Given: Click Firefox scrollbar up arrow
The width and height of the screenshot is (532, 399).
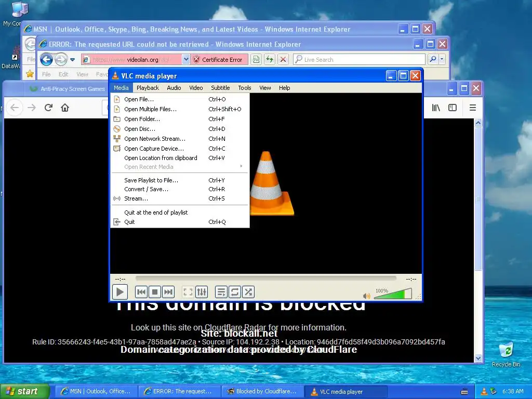Looking at the screenshot, I should click(x=478, y=123).
